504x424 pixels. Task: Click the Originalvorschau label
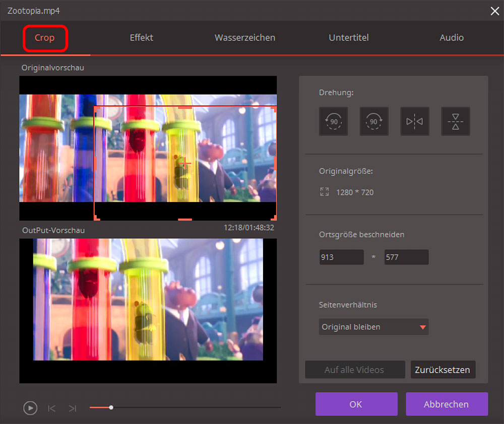[53, 67]
